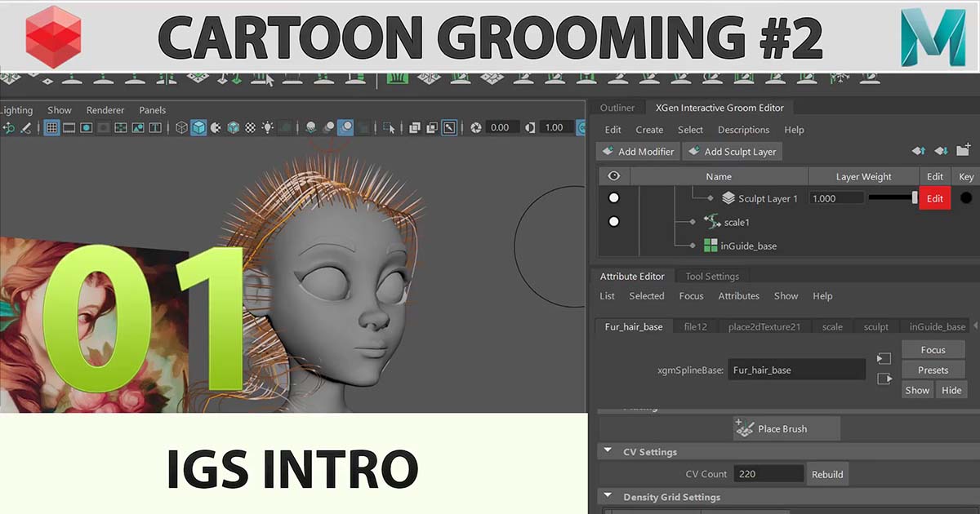Viewport: 980px width, 514px height.
Task: Collapse the CV Settings section
Action: click(608, 451)
